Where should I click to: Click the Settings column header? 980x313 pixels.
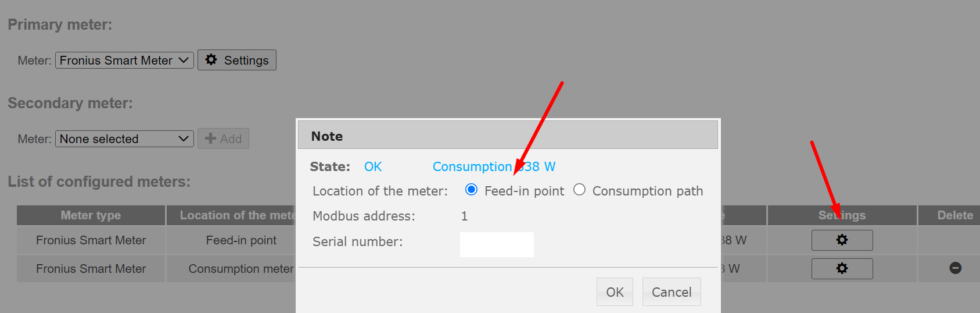click(x=842, y=215)
